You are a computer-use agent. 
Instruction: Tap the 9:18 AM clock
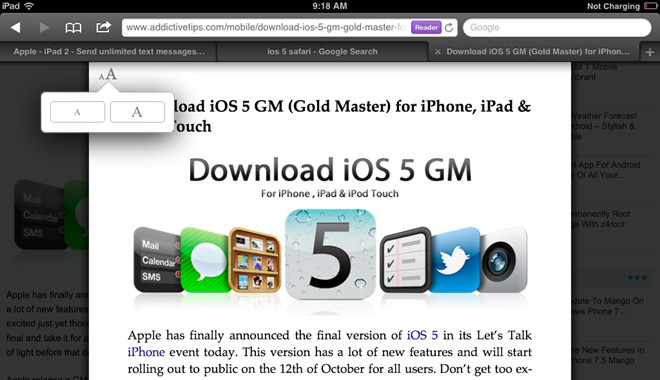pyautogui.click(x=330, y=6)
